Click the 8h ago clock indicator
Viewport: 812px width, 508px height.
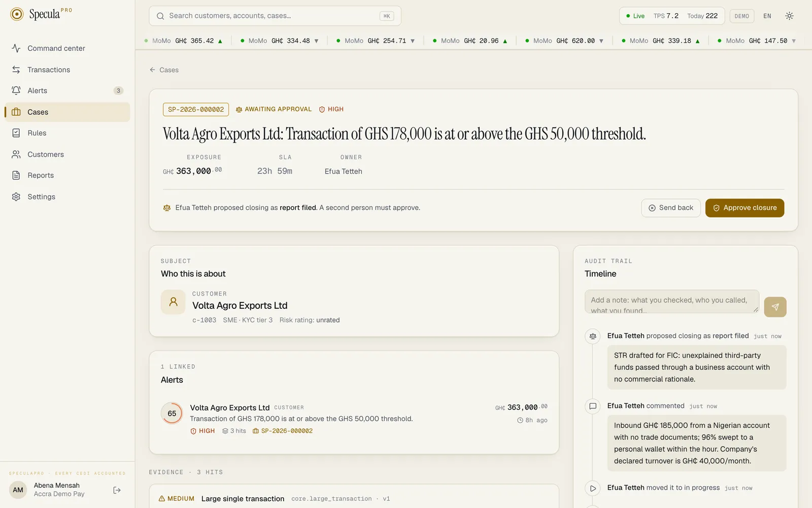(x=532, y=420)
